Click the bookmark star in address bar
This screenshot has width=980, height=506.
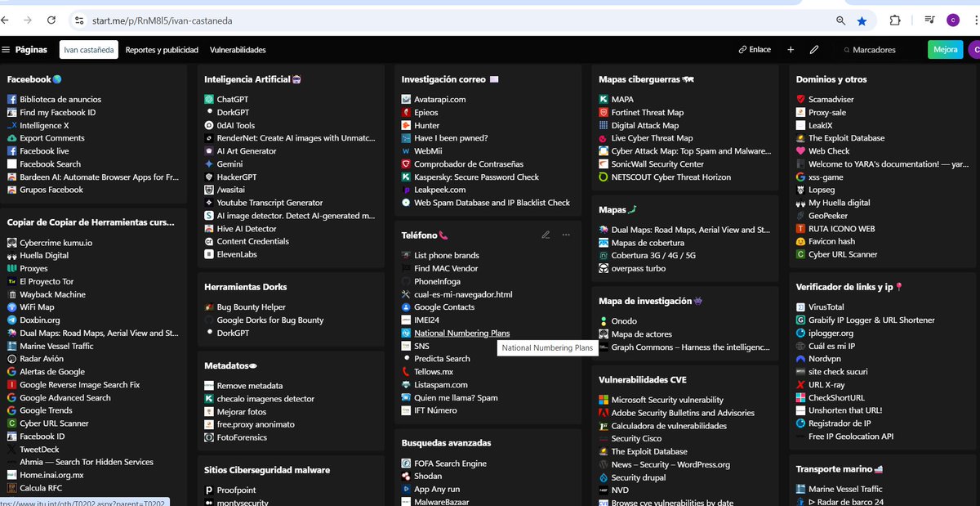tap(862, 20)
